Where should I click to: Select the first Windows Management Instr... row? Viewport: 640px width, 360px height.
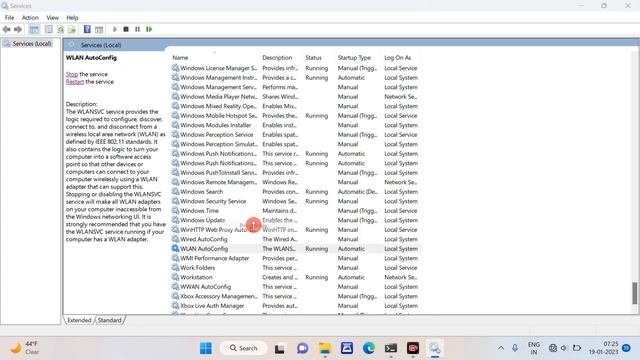click(296, 78)
